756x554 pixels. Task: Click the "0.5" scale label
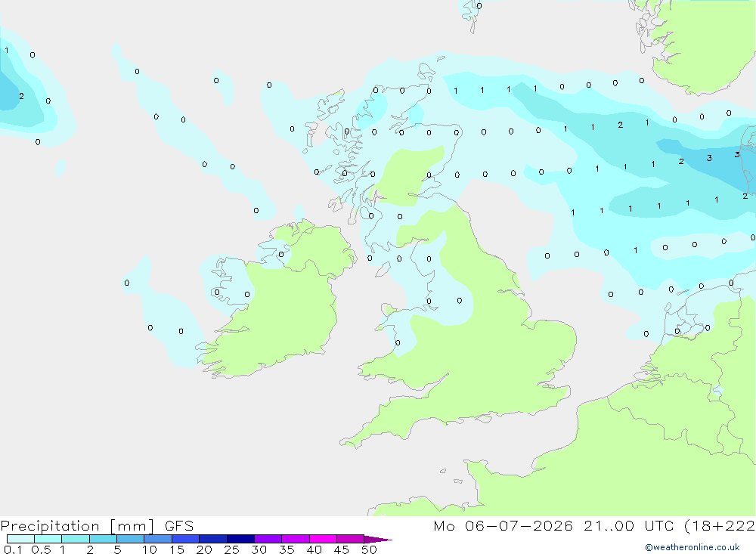pyautogui.click(x=41, y=549)
